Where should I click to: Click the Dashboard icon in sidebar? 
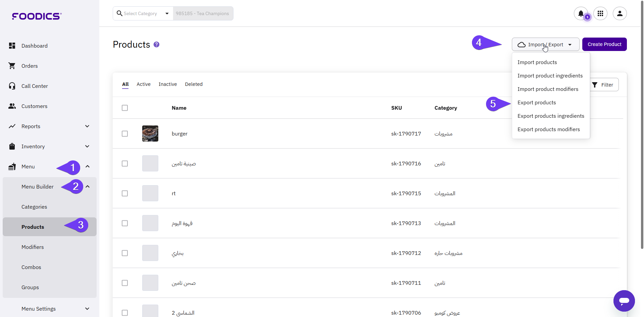click(x=12, y=46)
